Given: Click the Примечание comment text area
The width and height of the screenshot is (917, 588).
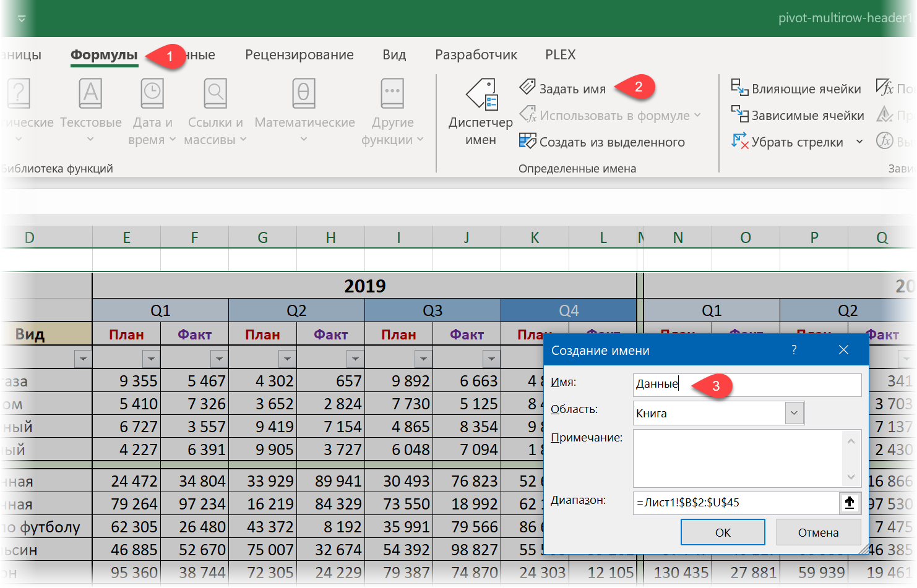Looking at the screenshot, I should point(738,458).
